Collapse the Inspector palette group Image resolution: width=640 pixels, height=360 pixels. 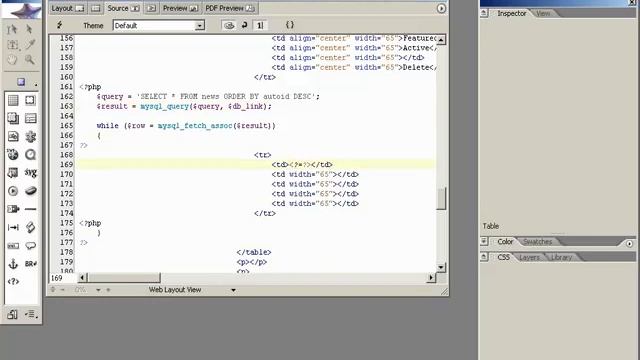(x=484, y=13)
